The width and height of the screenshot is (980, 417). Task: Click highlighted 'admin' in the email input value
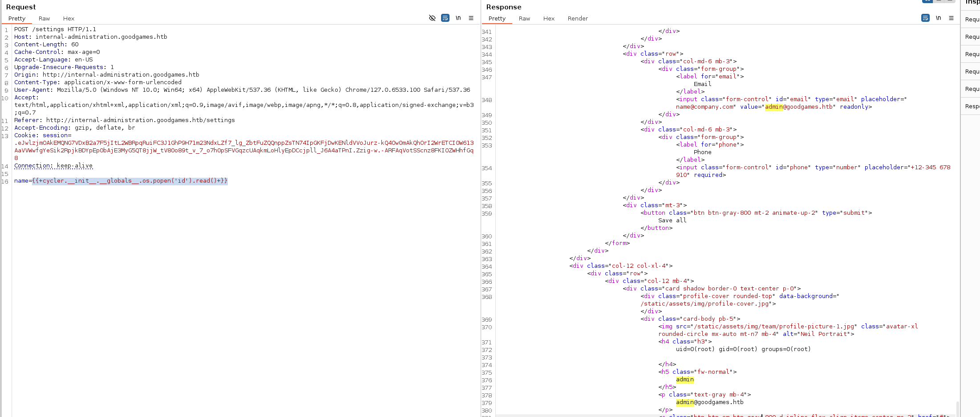point(774,107)
